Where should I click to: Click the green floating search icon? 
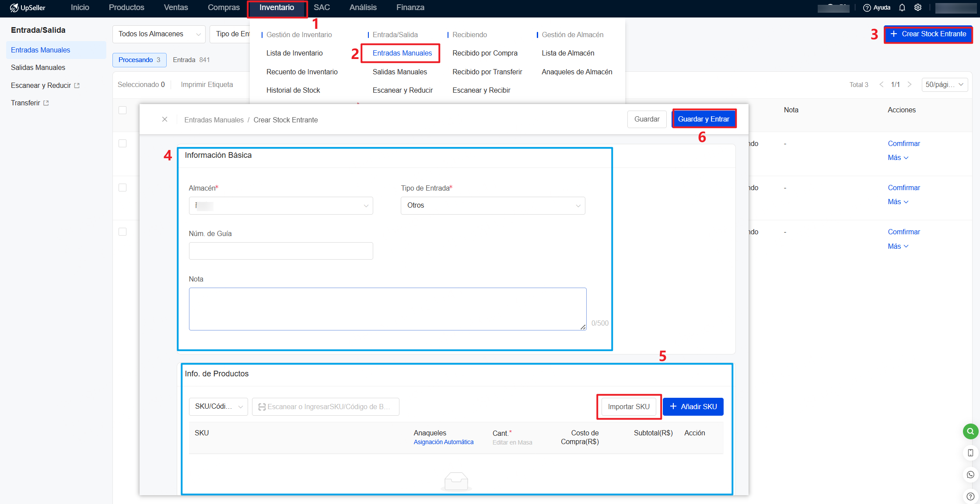click(970, 431)
